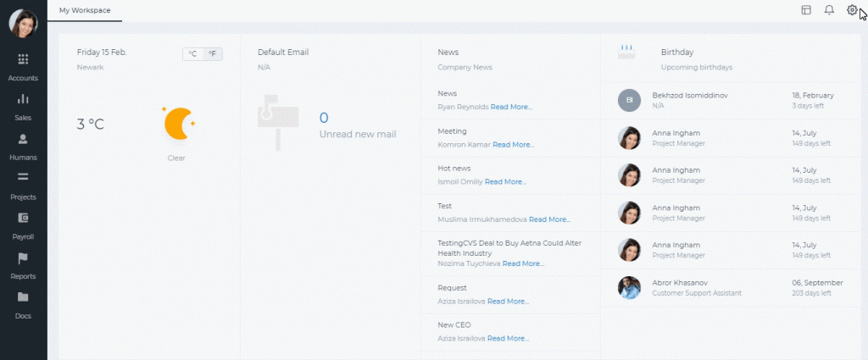Click Read More for Ryan Reynolds news
The image size is (868, 360).
(511, 107)
